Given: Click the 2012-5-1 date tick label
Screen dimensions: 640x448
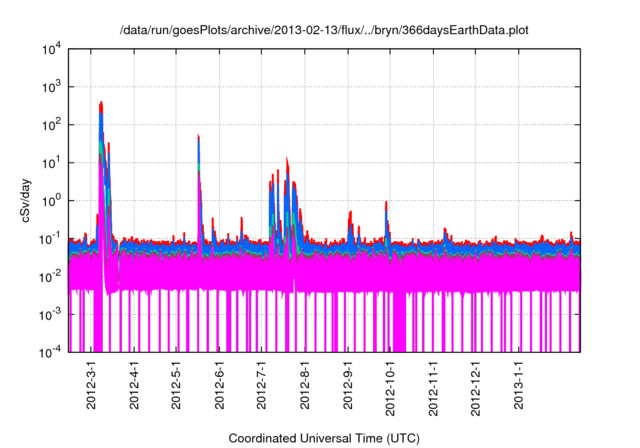Looking at the screenshot, I should (x=176, y=384).
